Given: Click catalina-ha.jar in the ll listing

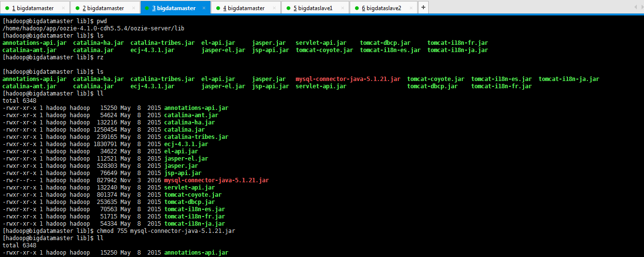Looking at the screenshot, I should [189, 122].
